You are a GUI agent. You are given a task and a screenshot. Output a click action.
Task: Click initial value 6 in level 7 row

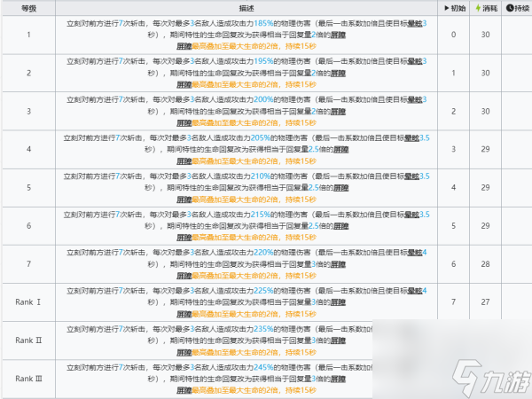(x=453, y=264)
